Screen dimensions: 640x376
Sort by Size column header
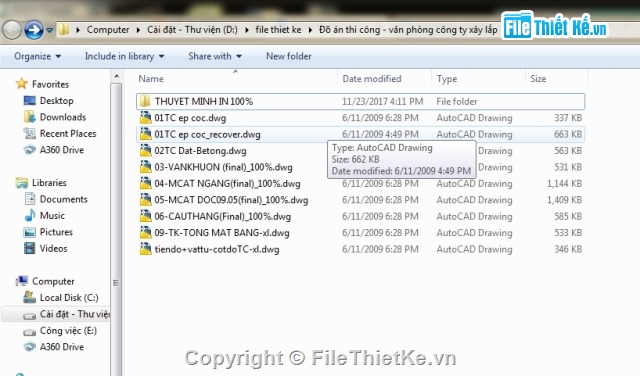tap(538, 79)
